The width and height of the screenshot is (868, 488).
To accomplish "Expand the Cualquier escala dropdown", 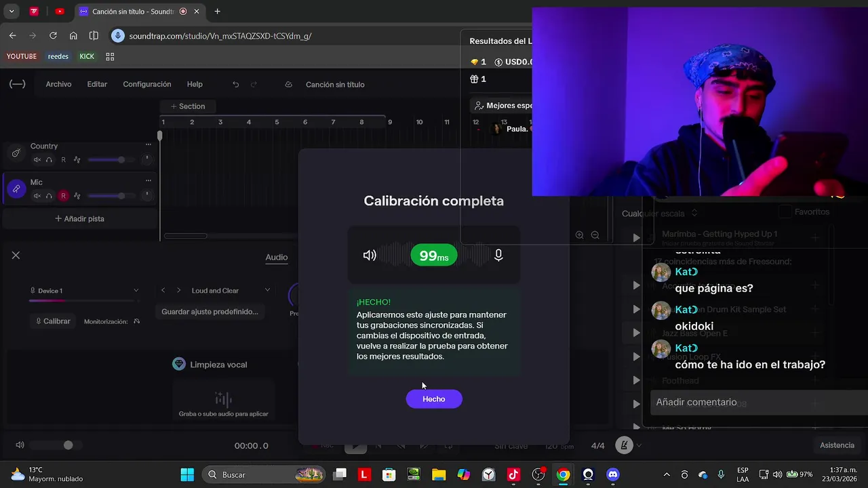I will [659, 213].
